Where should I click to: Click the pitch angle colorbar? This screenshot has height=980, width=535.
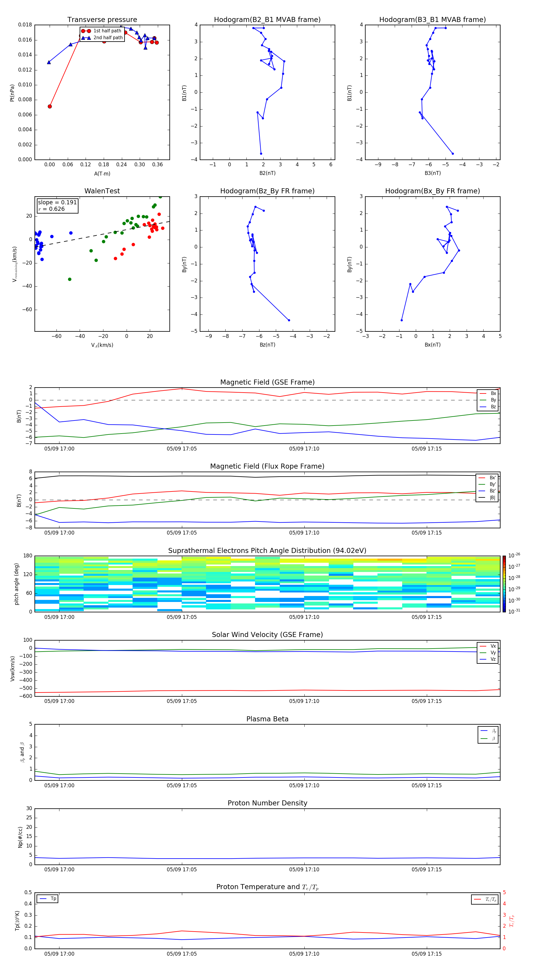[x=504, y=584]
